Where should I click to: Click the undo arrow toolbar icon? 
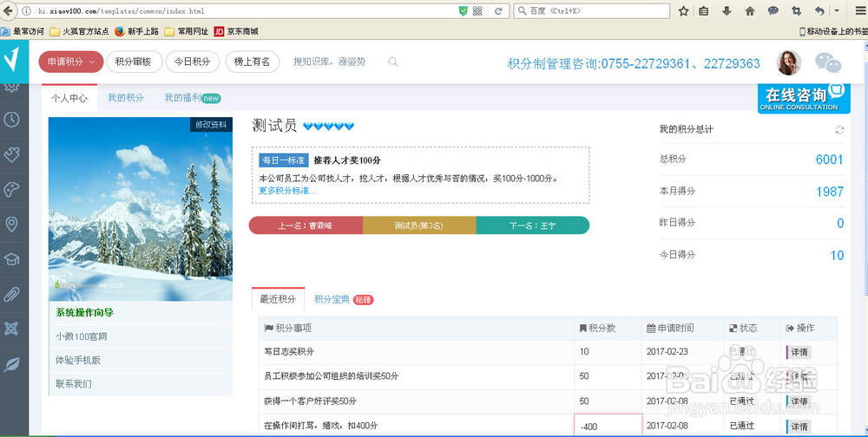820,11
